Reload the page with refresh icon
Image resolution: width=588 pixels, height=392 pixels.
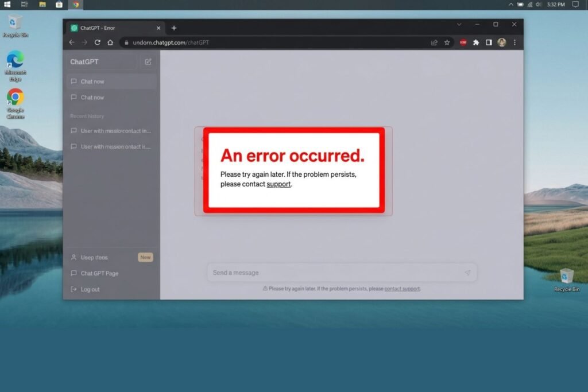tap(98, 42)
